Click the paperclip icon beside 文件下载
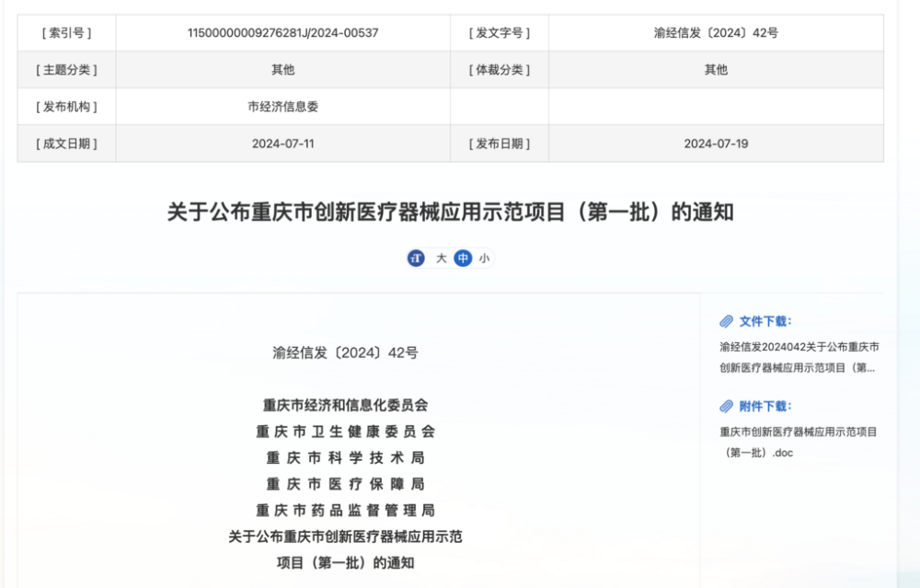The height and width of the screenshot is (588, 920). [727, 321]
